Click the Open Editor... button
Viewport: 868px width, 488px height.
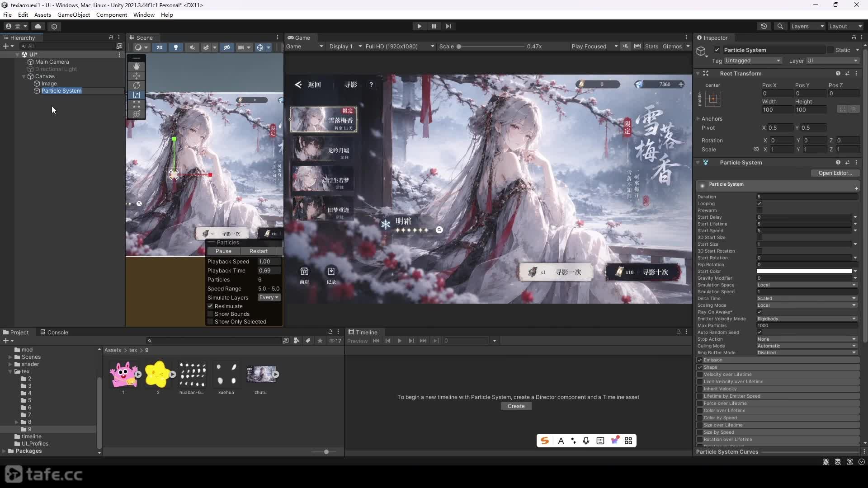coord(835,173)
